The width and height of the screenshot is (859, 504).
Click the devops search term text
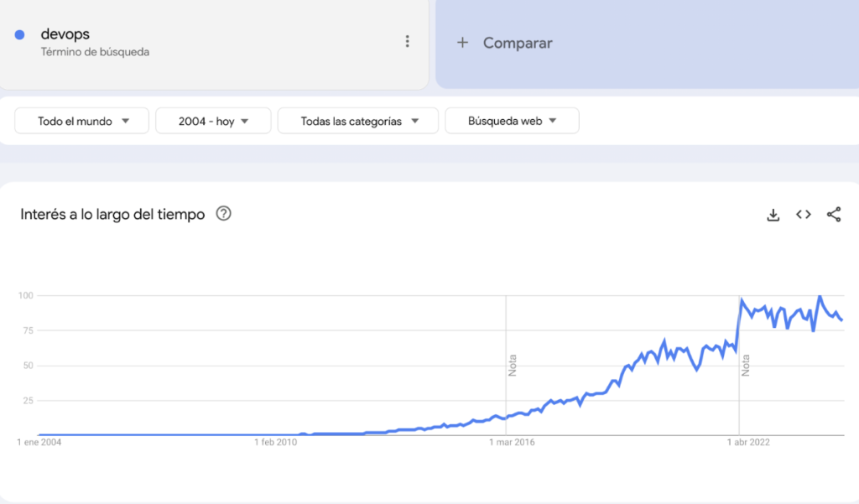[65, 34]
